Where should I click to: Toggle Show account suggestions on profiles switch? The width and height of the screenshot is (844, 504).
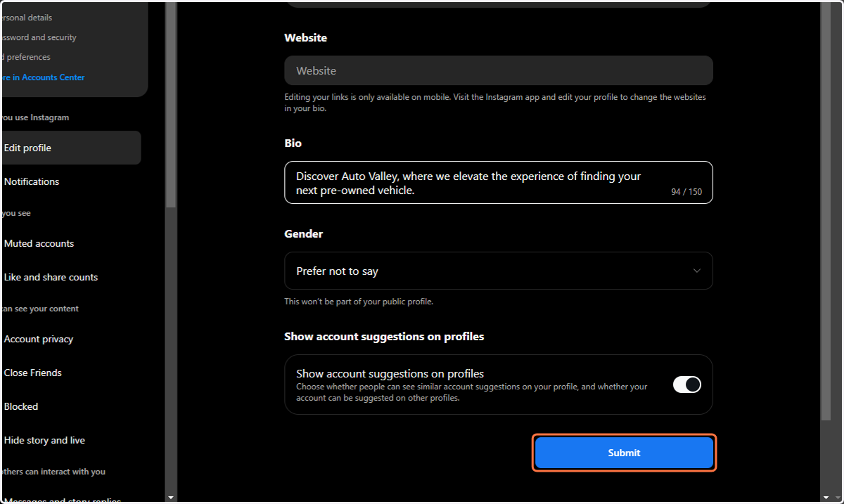[x=686, y=385]
